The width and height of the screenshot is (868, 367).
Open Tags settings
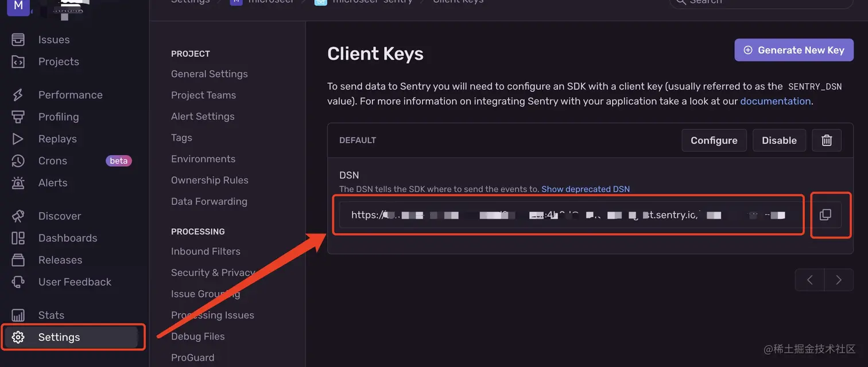pos(181,138)
